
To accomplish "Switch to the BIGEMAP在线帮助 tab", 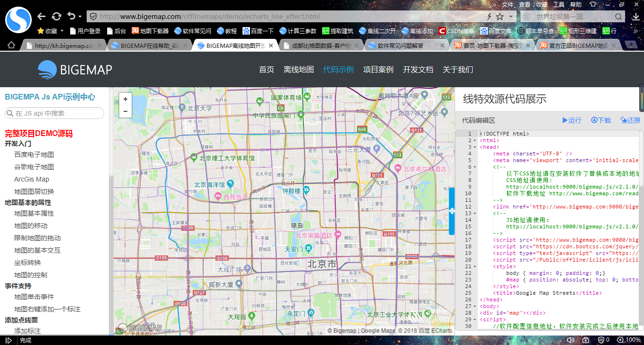I will click(x=150, y=46).
